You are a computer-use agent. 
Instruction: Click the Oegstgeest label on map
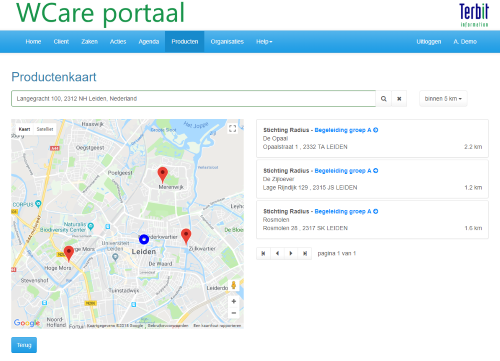click(x=90, y=148)
